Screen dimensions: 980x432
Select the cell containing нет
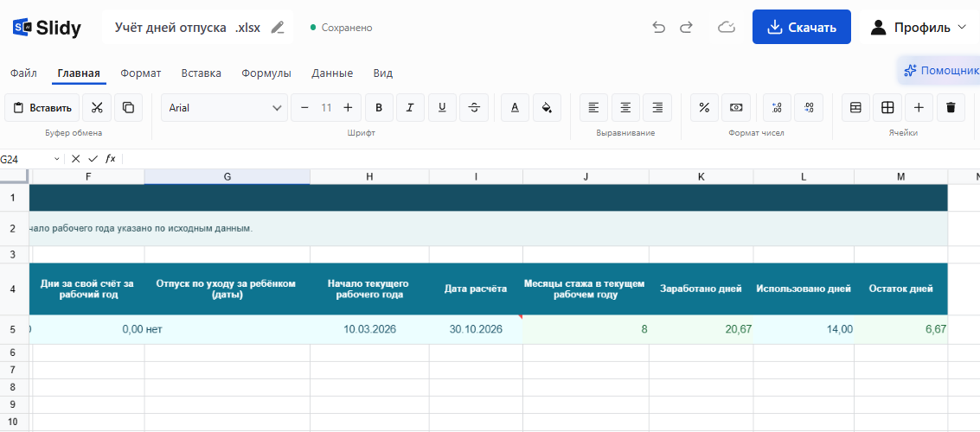(227, 330)
